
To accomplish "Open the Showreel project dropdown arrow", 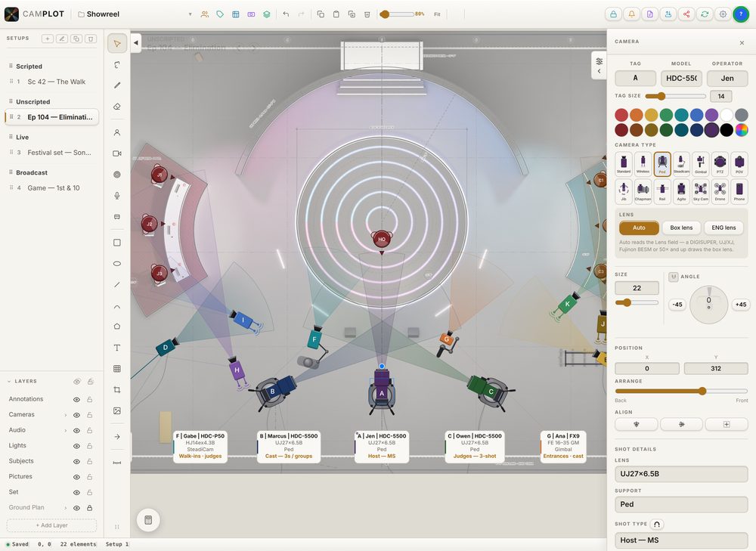I will pyautogui.click(x=190, y=14).
